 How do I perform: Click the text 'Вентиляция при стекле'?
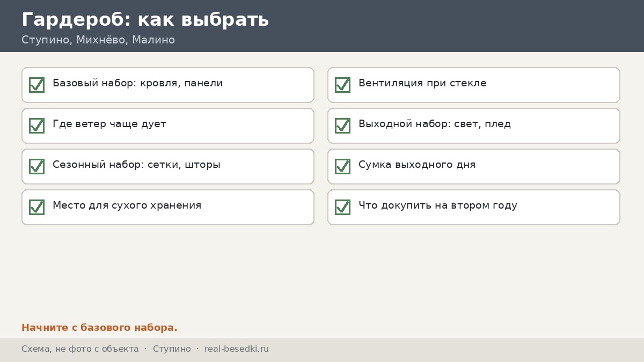[422, 84]
